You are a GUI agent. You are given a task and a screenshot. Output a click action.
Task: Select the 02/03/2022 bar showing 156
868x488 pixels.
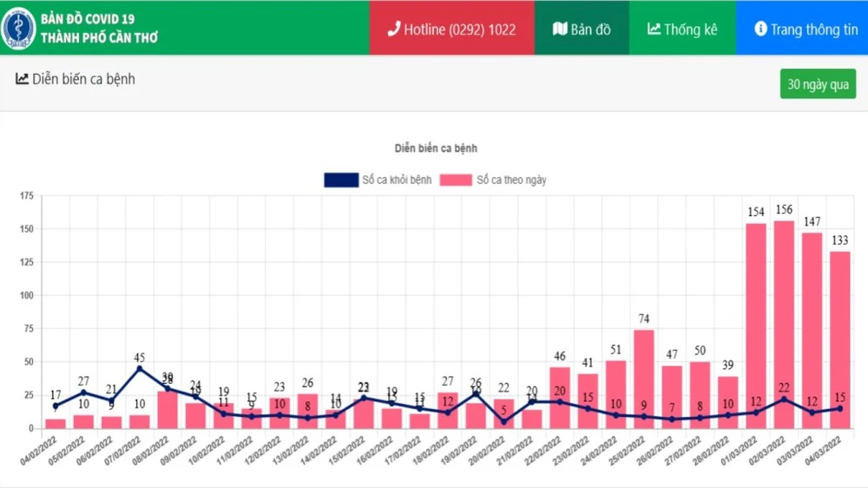pyautogui.click(x=784, y=326)
